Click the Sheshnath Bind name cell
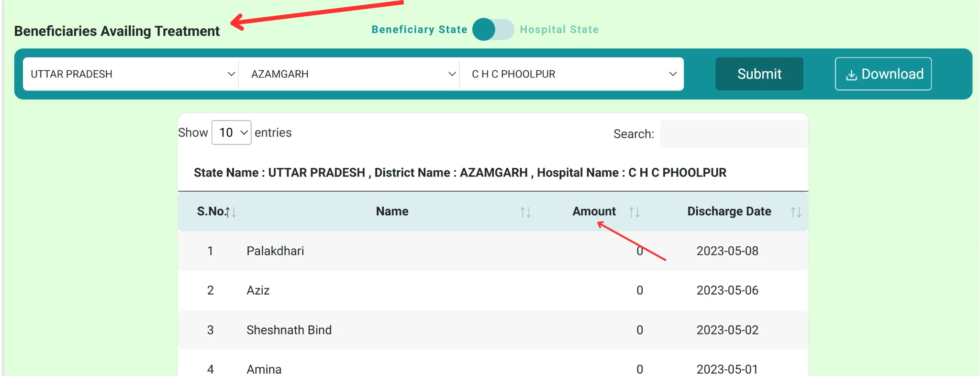Viewport: 980px width, 376px height. (289, 330)
